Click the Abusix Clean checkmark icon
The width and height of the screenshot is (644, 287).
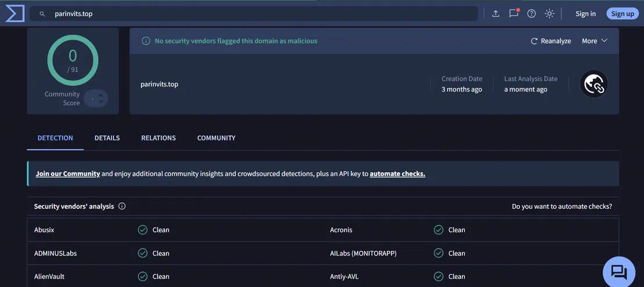[x=143, y=230]
